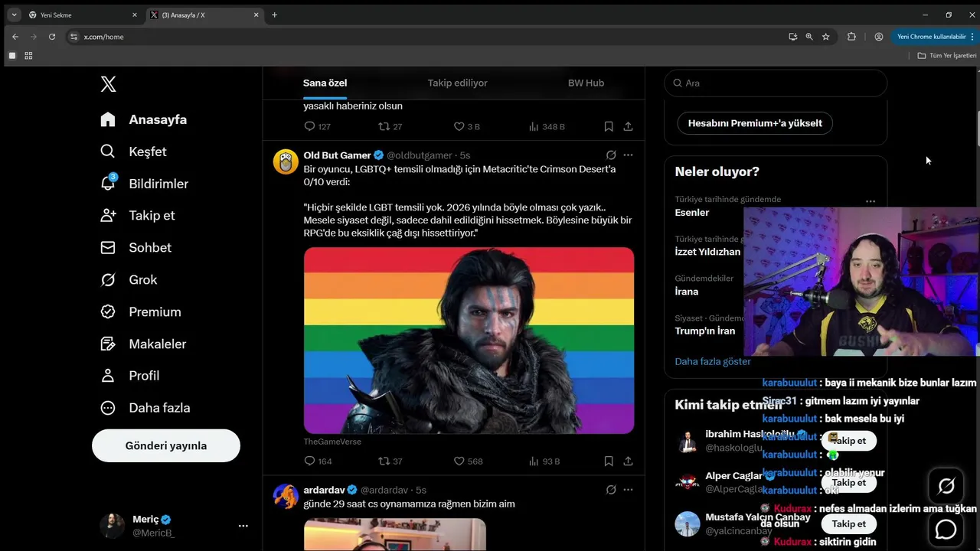The height and width of the screenshot is (551, 980).
Task: Open floating chat messages button
Action: point(946,529)
